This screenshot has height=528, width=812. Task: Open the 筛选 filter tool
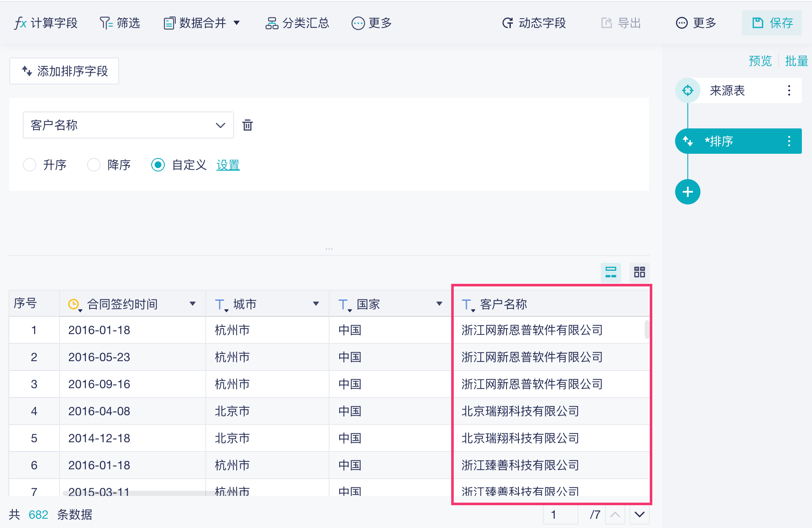coord(120,23)
